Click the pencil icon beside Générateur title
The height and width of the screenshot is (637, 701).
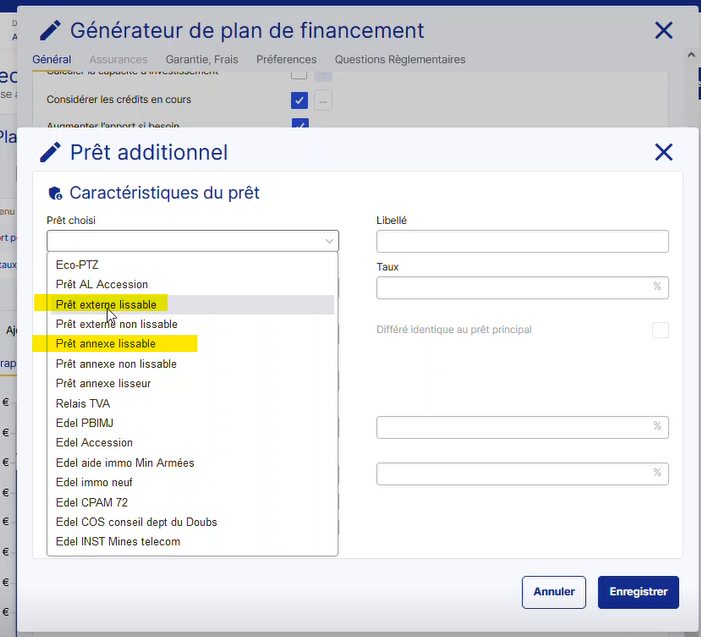pos(50,31)
